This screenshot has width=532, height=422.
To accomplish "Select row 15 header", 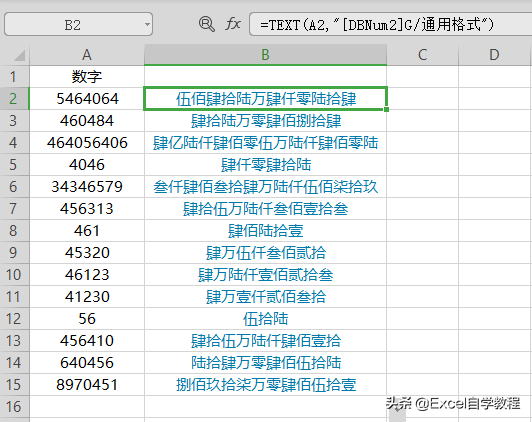I will tap(14, 385).
